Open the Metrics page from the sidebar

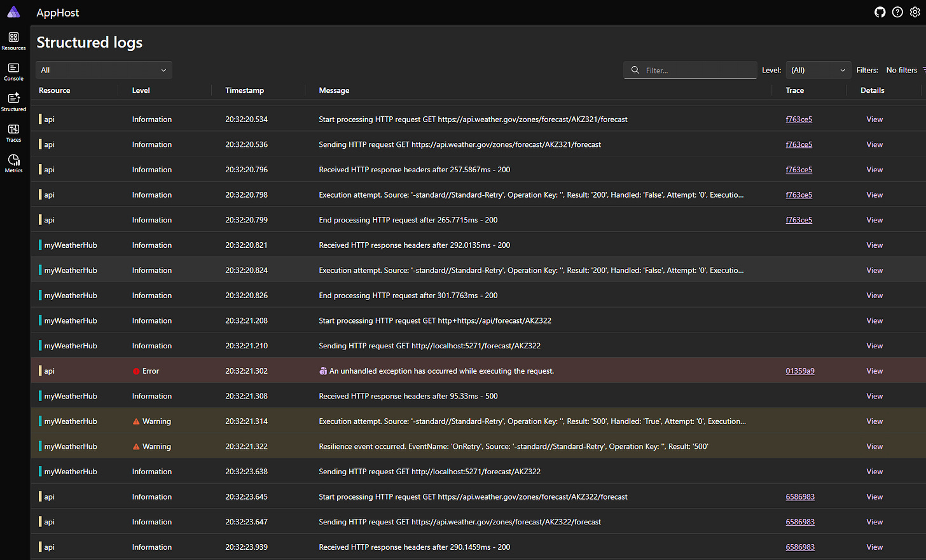pyautogui.click(x=13, y=161)
